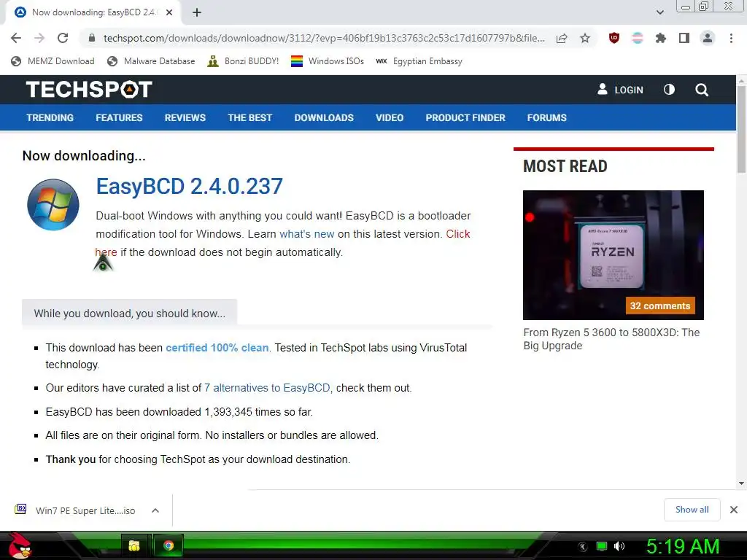Go back with the browser back arrow
The image size is (747, 560).
16,38
